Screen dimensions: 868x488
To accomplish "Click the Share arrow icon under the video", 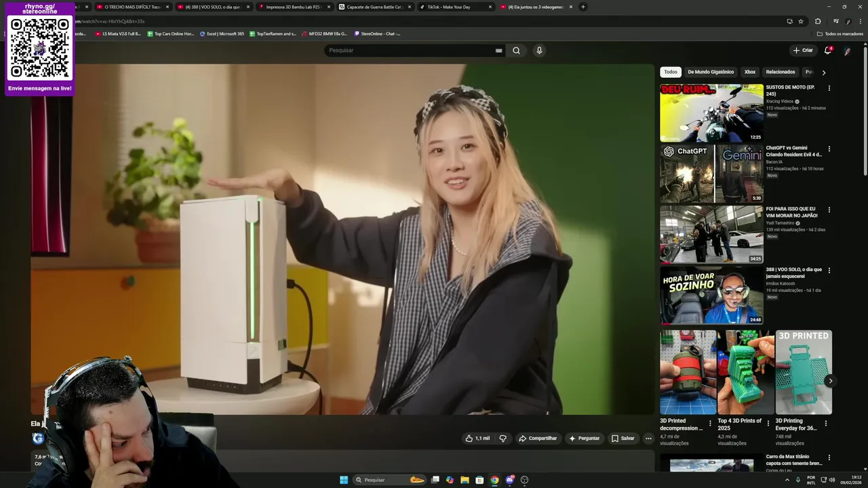I will (523, 439).
